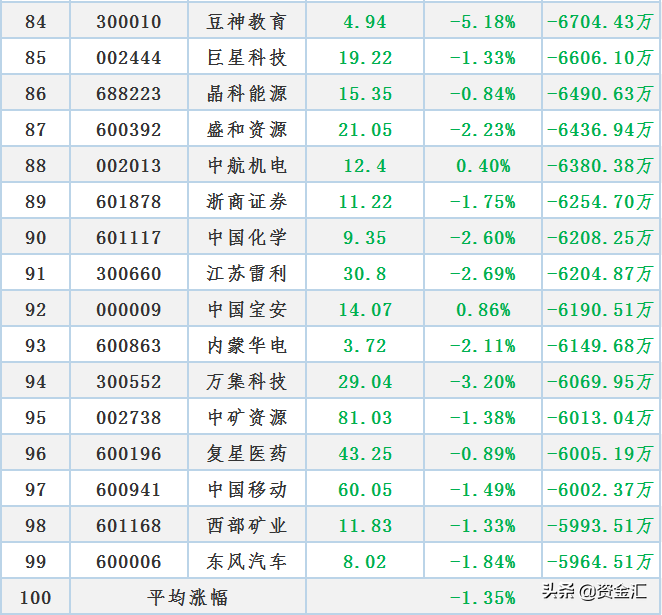Select the price 3.72 cell
Image resolution: width=662 pixels, height=615 pixels.
(x=365, y=346)
